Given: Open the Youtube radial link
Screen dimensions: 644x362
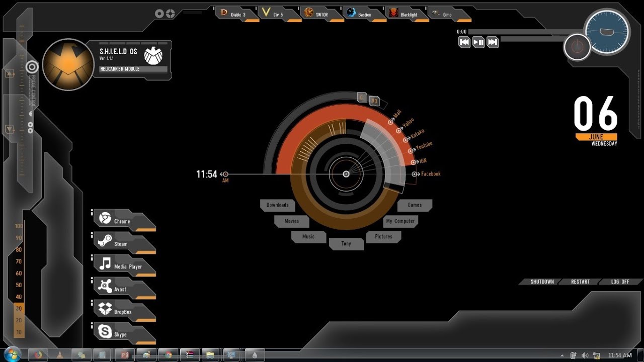Looking at the screenshot, I should [419, 149].
